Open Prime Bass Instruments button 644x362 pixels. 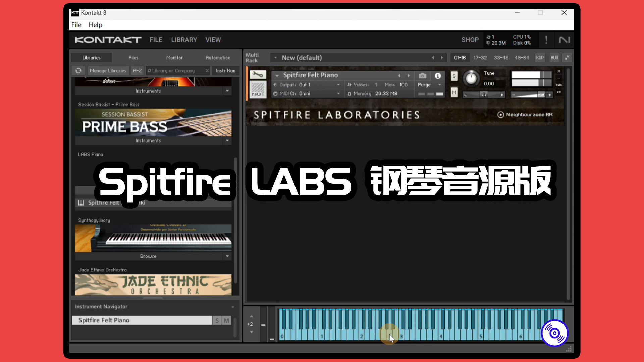tap(148, 141)
